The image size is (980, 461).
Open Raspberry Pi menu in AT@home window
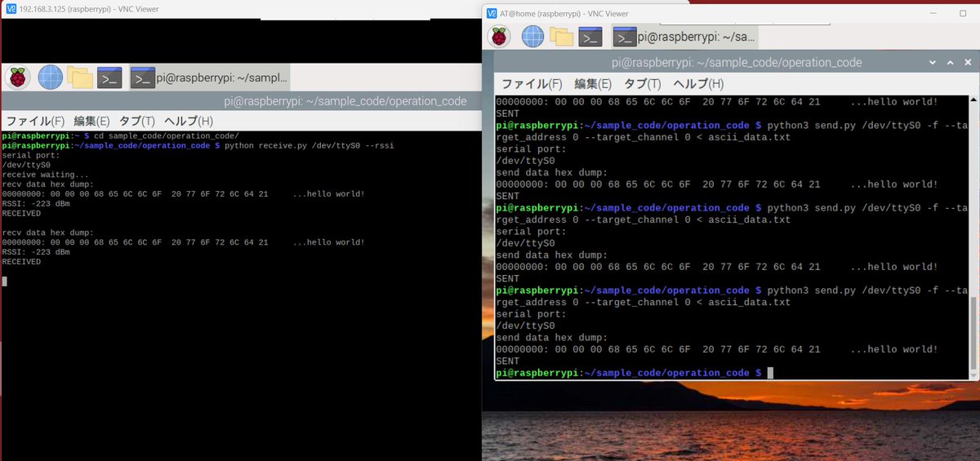(499, 36)
